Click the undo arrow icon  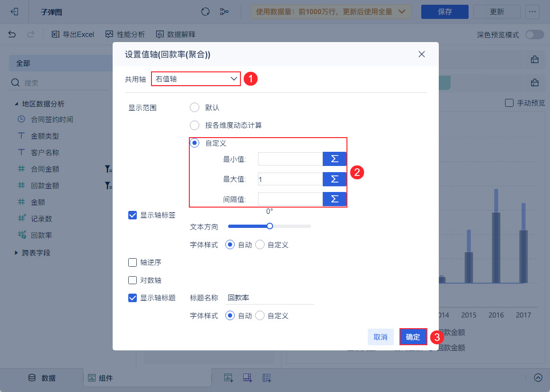pyautogui.click(x=12, y=35)
